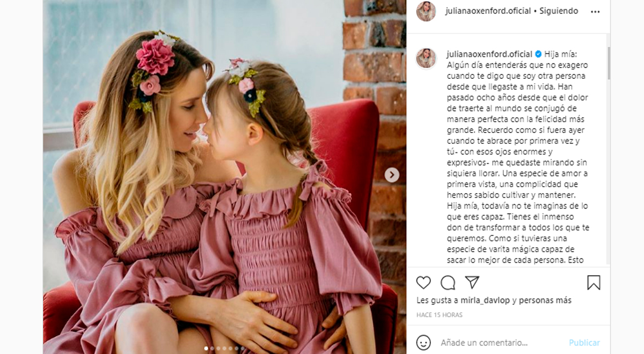Toggle Siguiendo following status
Image resolution: width=644 pixels, height=354 pixels.
pyautogui.click(x=559, y=11)
